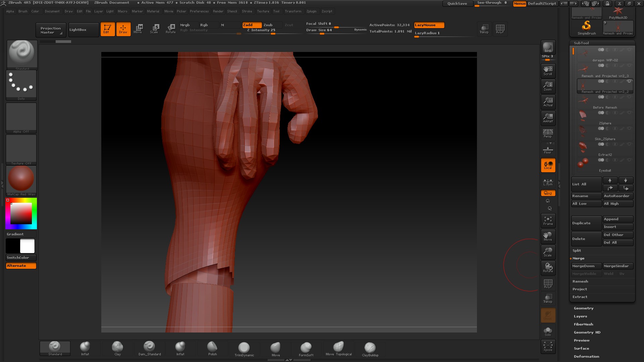The width and height of the screenshot is (644, 362).
Task: Toggle Persp perspective view
Action: [548, 133]
